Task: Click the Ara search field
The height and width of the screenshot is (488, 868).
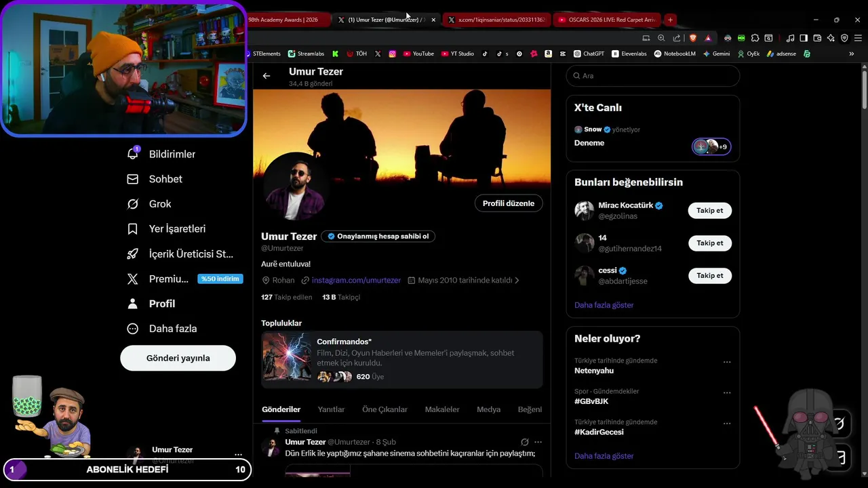Action: (653, 76)
